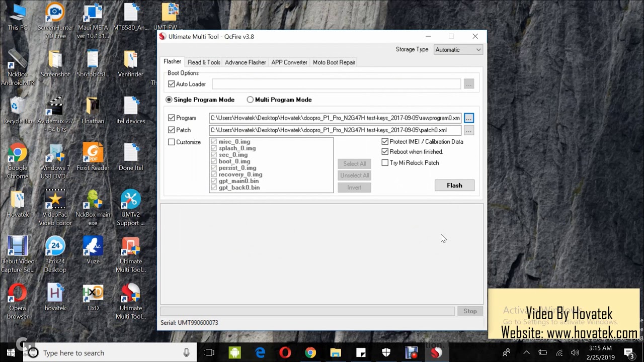Open the Moto Boot Repair tab

click(x=334, y=62)
